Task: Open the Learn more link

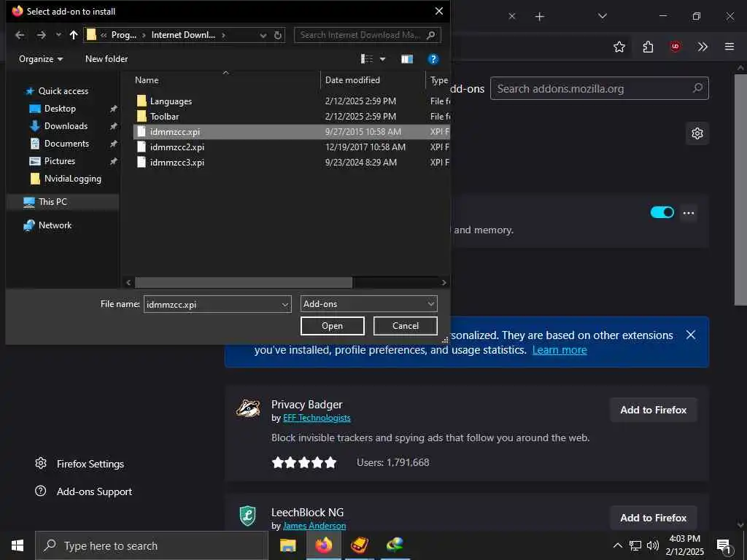Action: [560, 350]
